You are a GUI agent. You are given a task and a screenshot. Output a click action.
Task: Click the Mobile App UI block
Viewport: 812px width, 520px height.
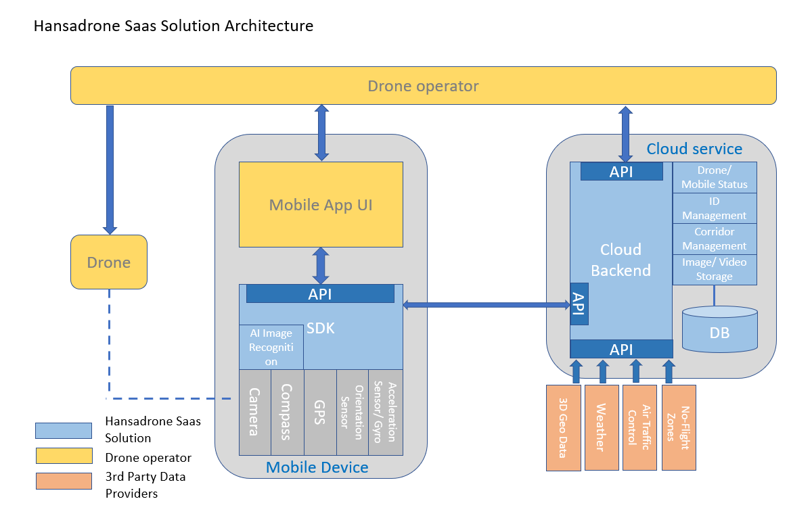click(321, 204)
